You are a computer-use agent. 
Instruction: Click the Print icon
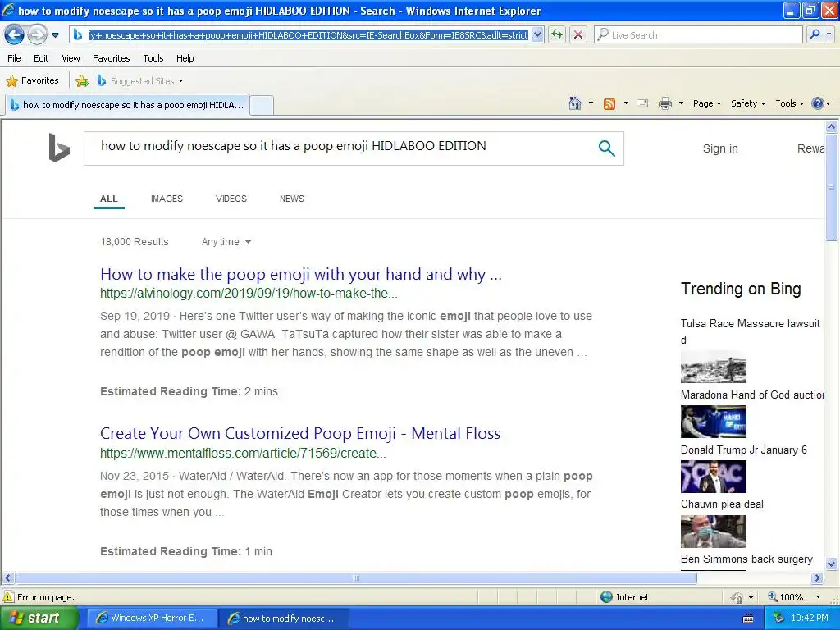664,103
